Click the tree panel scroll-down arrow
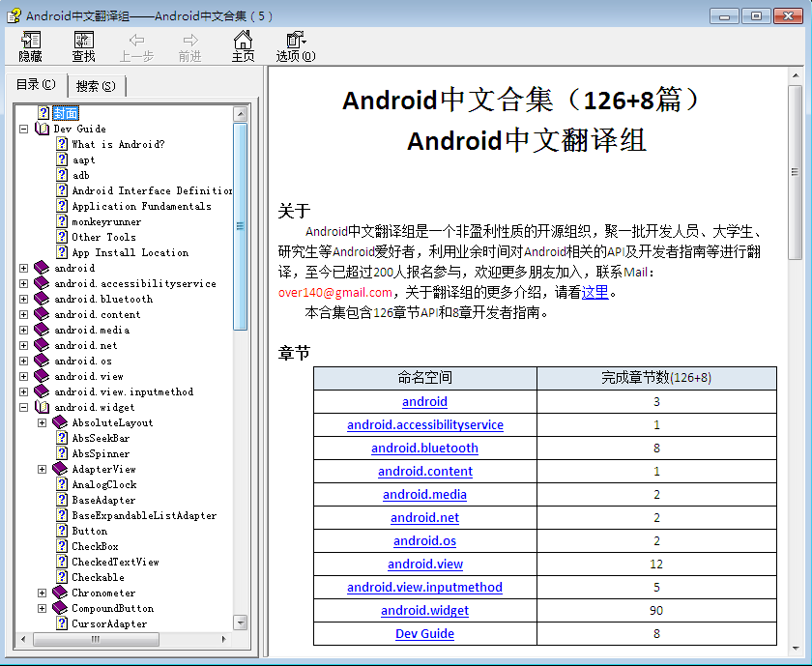Image resolution: width=812 pixels, height=666 pixels. (x=241, y=623)
